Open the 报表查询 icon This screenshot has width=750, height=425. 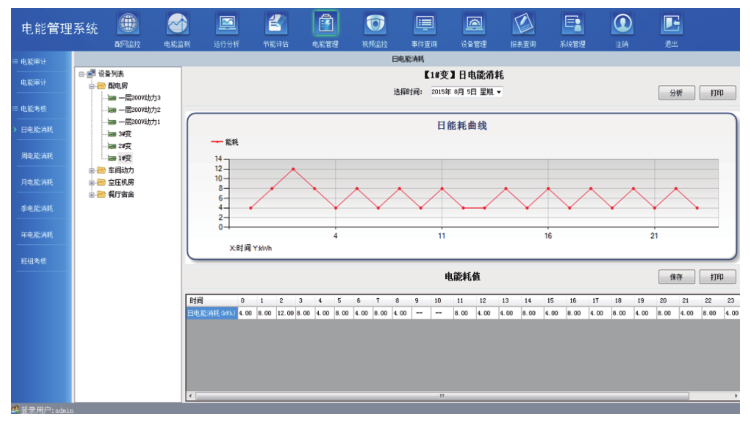click(523, 26)
